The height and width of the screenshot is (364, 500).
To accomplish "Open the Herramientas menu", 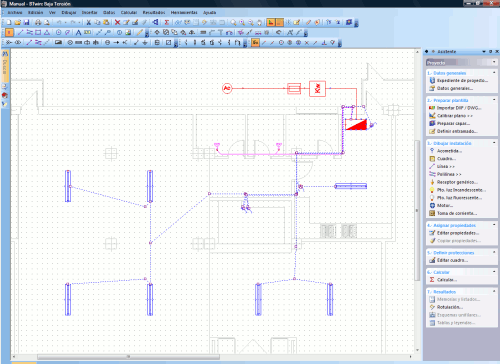I will pyautogui.click(x=184, y=12).
